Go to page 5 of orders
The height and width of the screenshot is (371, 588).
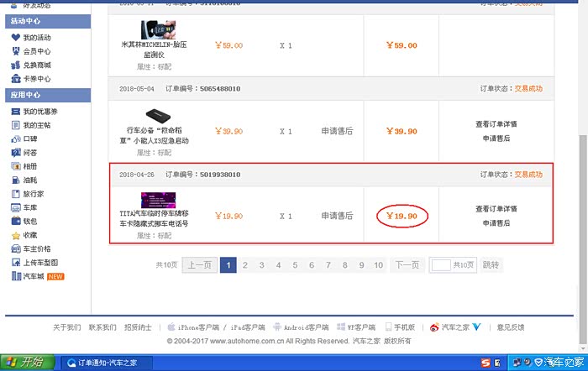tap(295, 265)
